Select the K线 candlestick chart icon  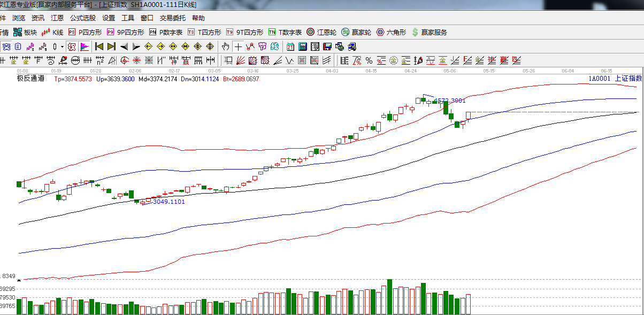[52, 32]
